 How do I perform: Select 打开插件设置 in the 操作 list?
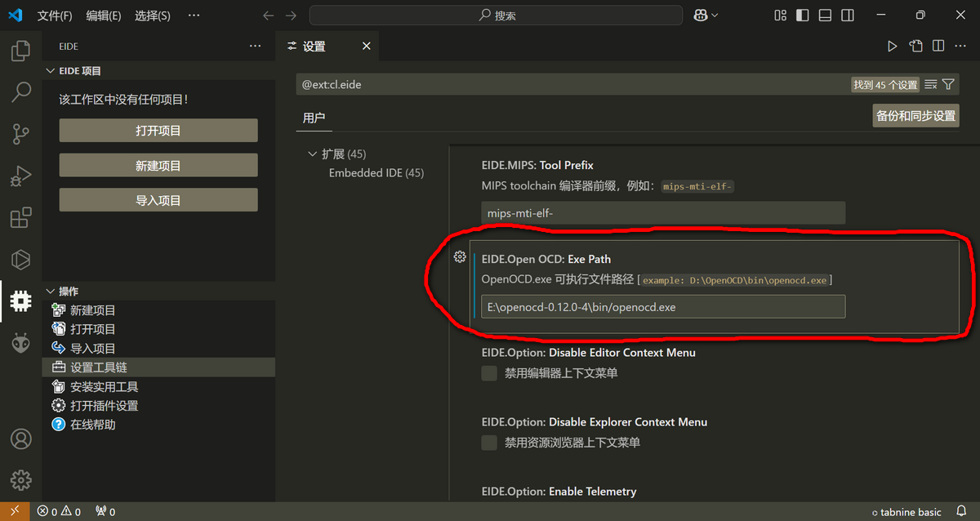(x=158, y=406)
